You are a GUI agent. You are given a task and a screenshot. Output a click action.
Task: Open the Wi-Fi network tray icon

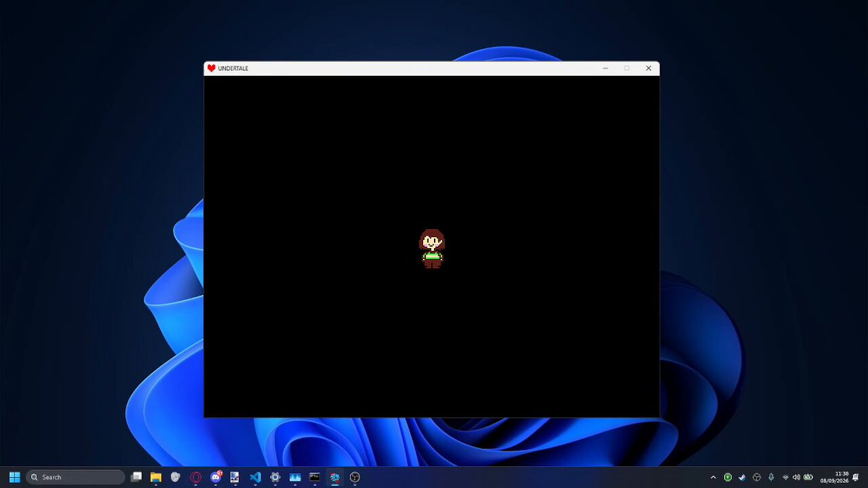[x=786, y=477]
